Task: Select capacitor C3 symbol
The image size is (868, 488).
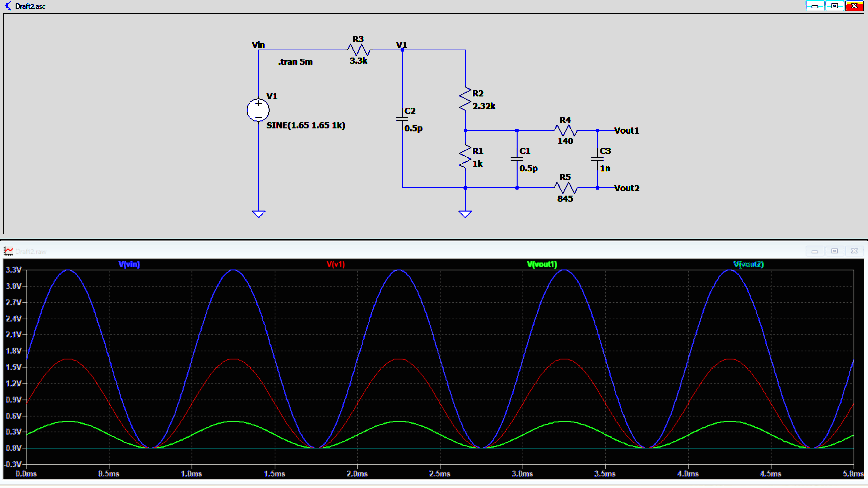Action: click(x=597, y=159)
